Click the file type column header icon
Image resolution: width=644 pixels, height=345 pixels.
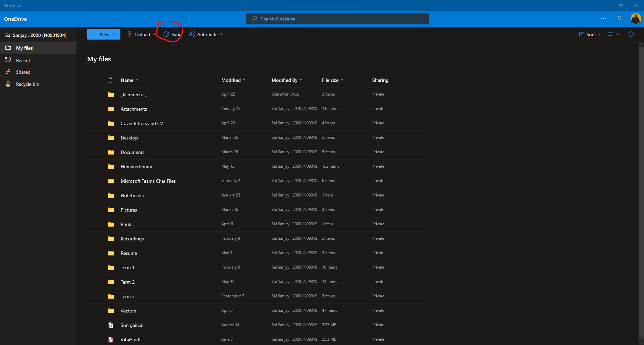[x=110, y=80]
